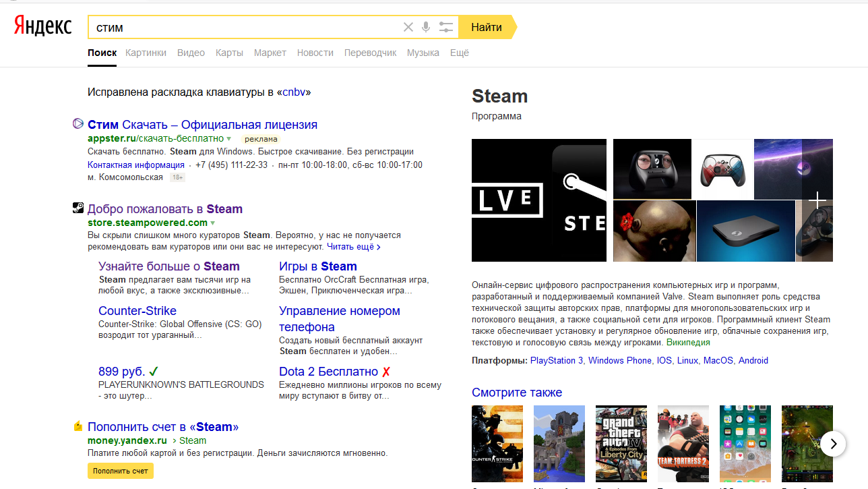
Task: Click the Yandex Money wallet favicon
Action: (78, 426)
